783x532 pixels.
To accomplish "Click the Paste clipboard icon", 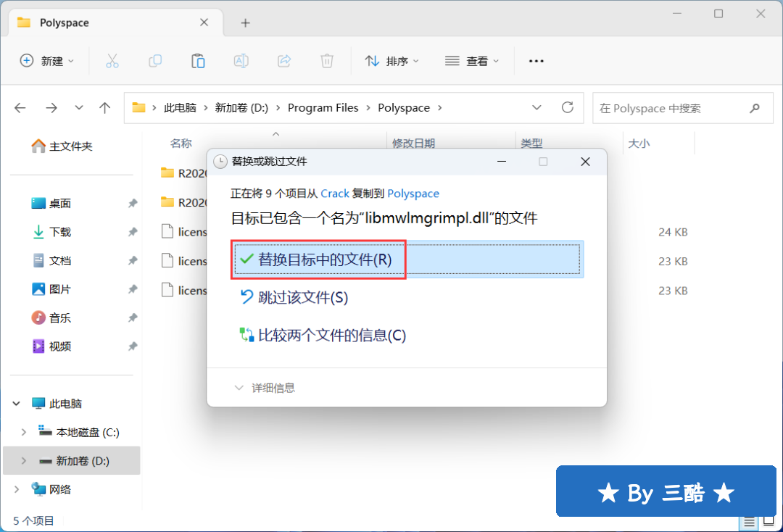I will tap(198, 61).
